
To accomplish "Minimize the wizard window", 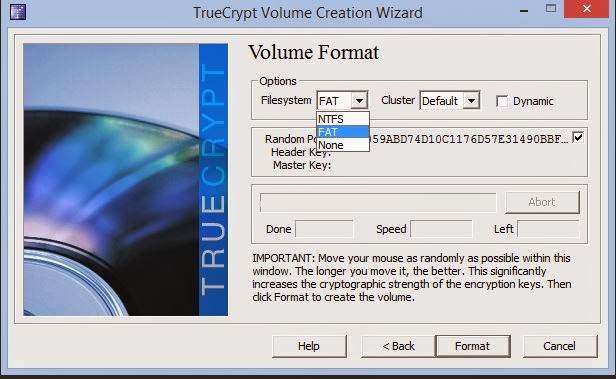I will [524, 11].
